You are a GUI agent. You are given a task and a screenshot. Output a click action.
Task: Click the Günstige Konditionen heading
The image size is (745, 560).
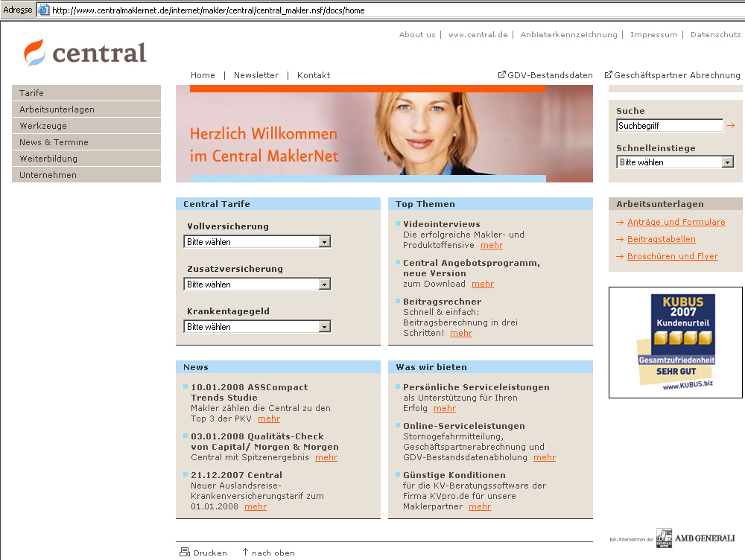[454, 475]
